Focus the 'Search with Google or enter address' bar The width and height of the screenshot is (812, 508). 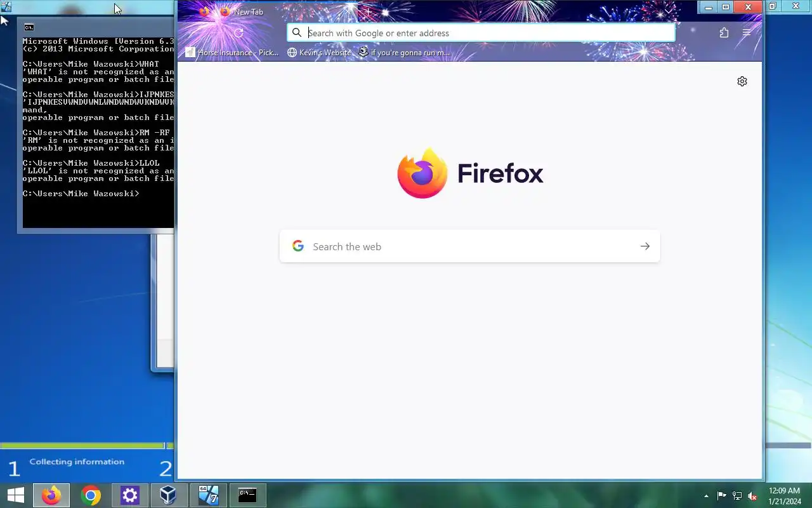pyautogui.click(x=481, y=33)
